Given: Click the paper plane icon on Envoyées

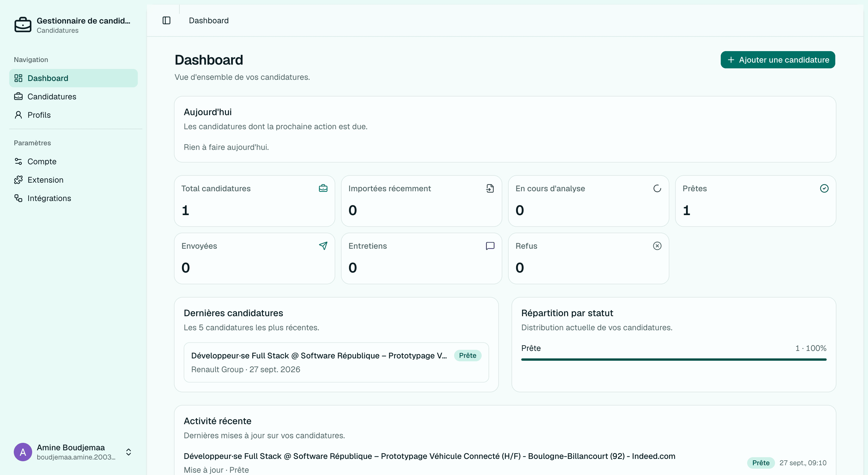Looking at the screenshot, I should tap(323, 246).
